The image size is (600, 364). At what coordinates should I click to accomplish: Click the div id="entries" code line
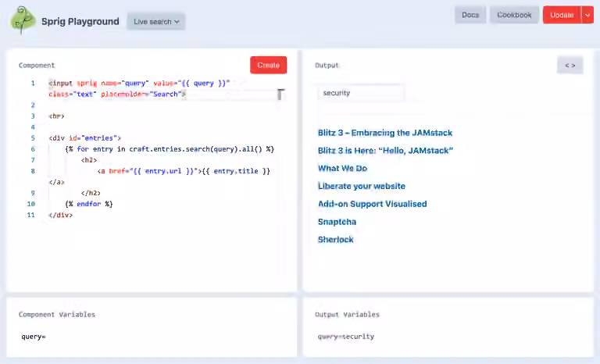pos(84,138)
